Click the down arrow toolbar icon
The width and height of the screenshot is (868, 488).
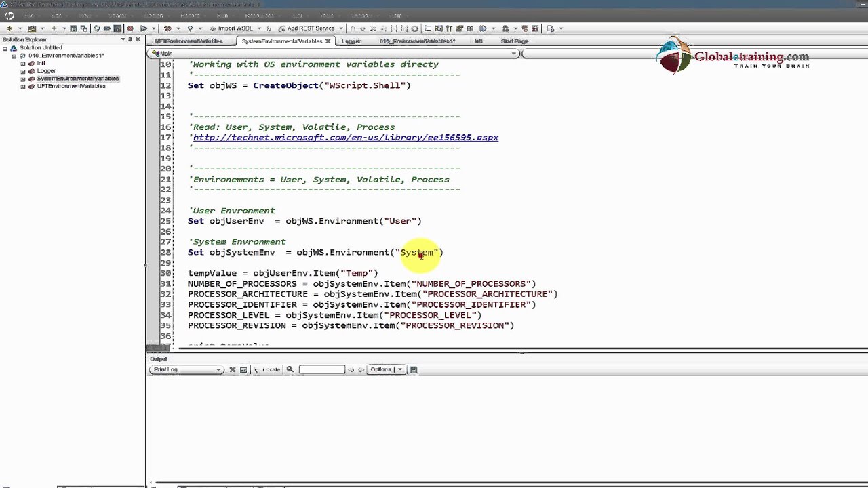coord(363,28)
